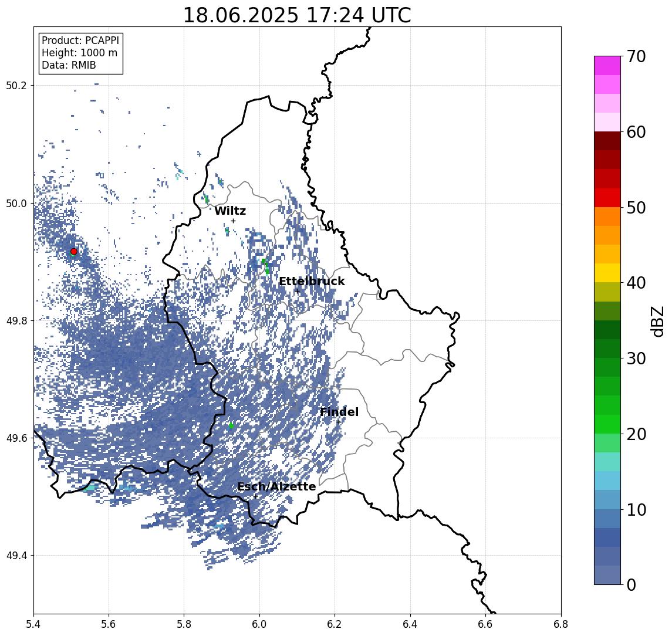
Task: Select the yellow colorbar swatch above 40
Action: [607, 273]
